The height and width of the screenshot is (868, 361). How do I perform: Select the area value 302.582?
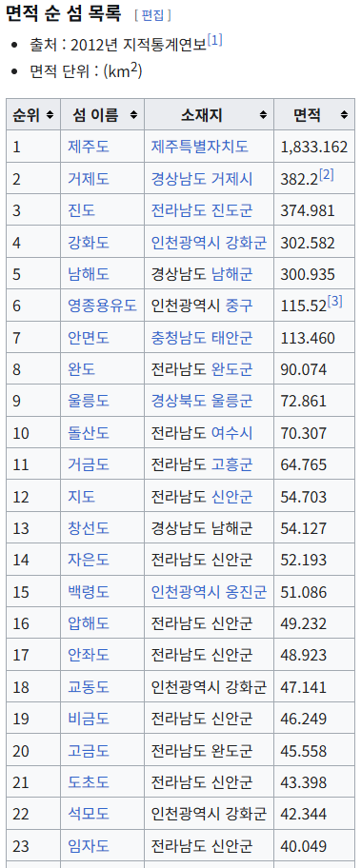click(308, 243)
